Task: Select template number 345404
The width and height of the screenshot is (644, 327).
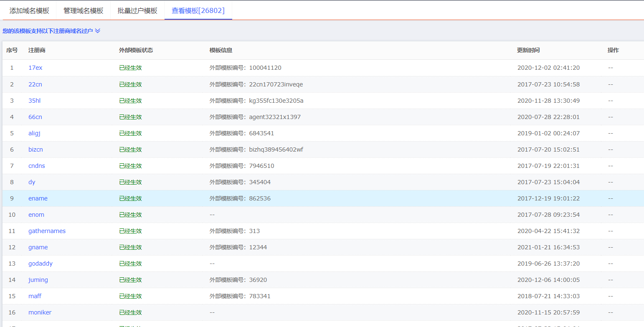Action: pyautogui.click(x=260, y=182)
